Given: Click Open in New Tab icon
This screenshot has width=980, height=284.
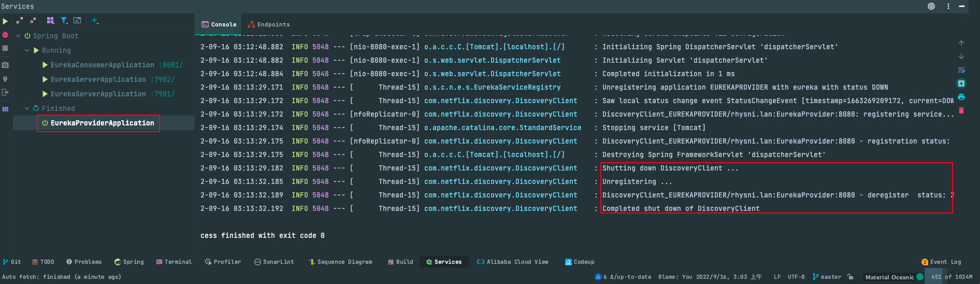Looking at the screenshot, I should click(x=77, y=20).
